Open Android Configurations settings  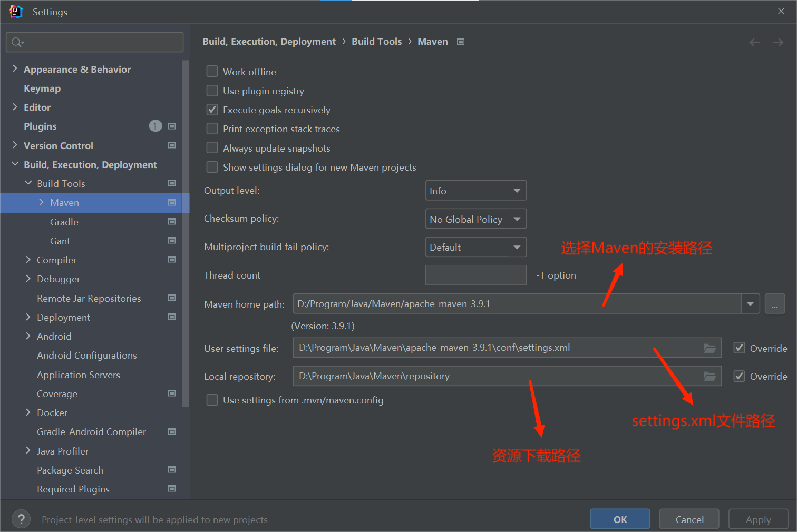[87, 356]
